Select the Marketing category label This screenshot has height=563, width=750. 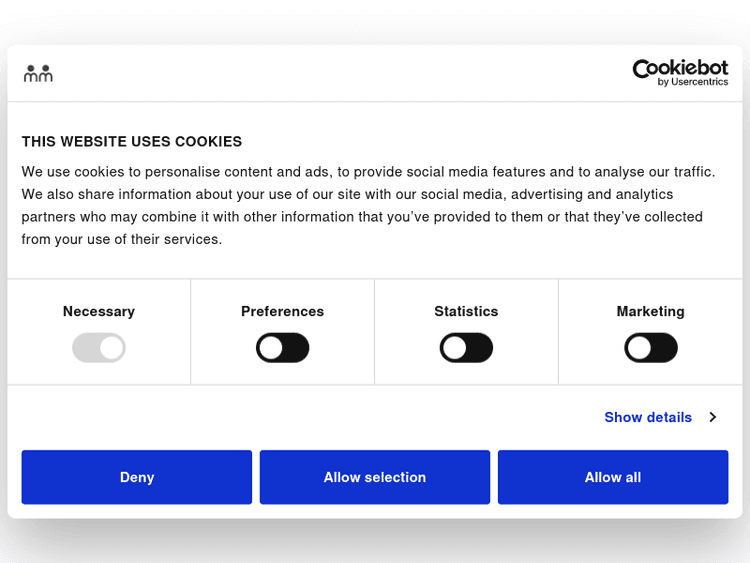(x=651, y=311)
